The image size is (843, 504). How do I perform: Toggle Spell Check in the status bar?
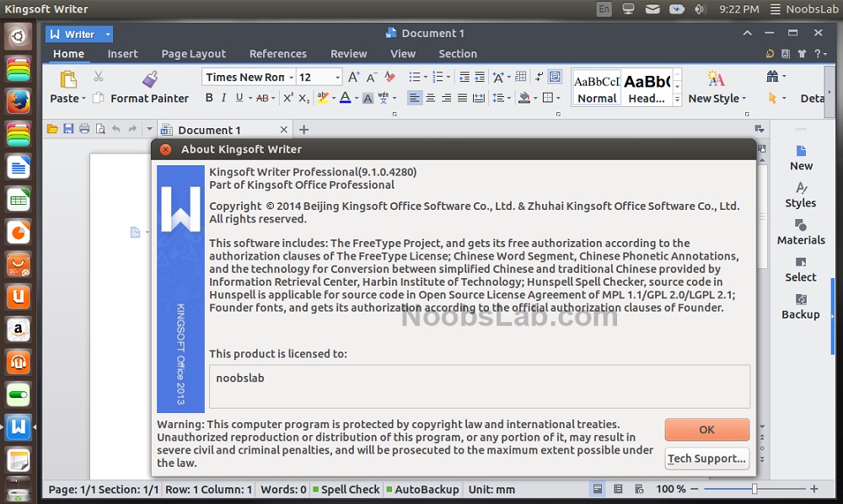click(x=346, y=490)
